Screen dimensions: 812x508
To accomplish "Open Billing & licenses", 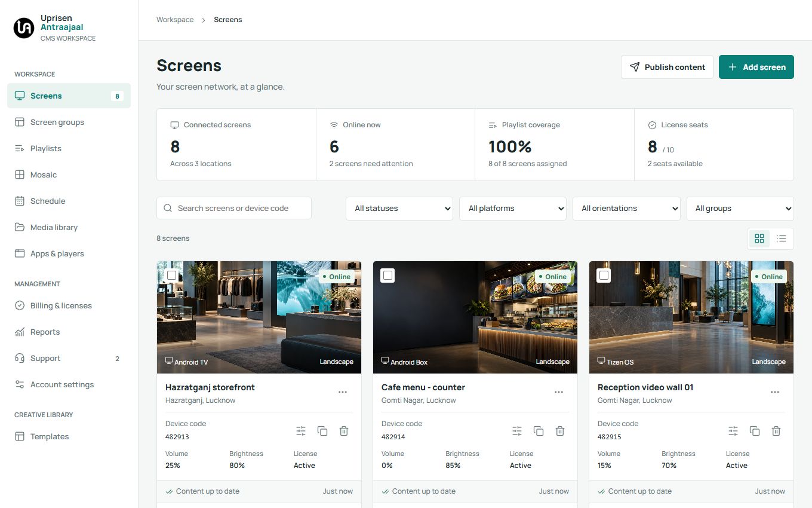I will 69,305.
